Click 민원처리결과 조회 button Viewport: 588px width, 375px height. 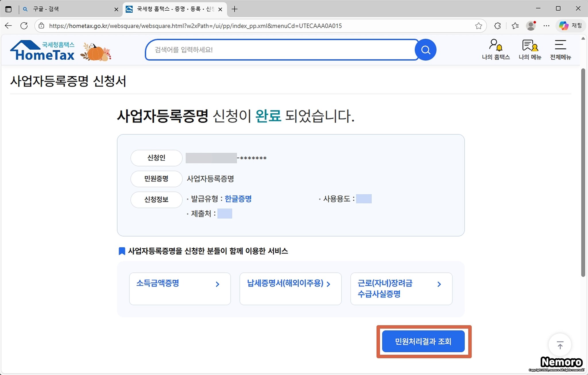click(423, 341)
